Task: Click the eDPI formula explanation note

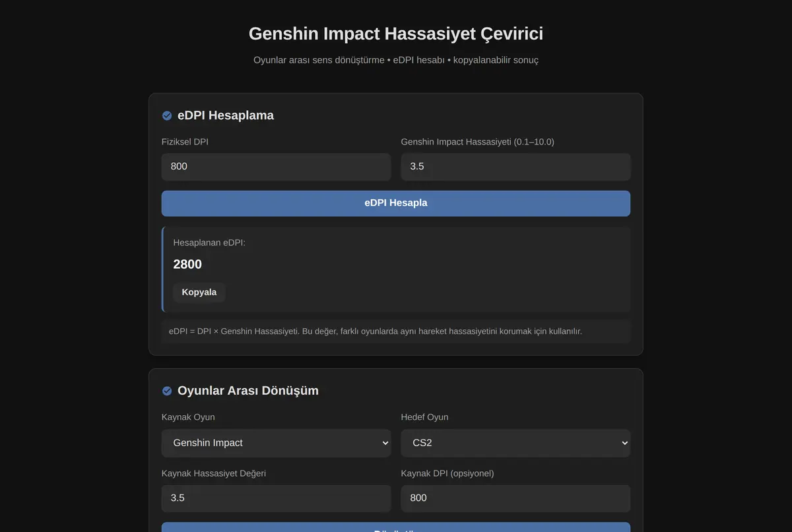Action: click(x=396, y=331)
